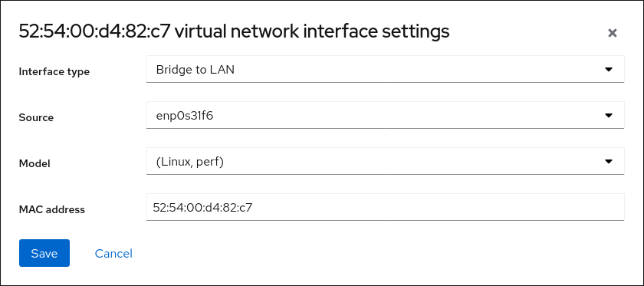
Task: Click the Interface type label
Action: (x=54, y=71)
